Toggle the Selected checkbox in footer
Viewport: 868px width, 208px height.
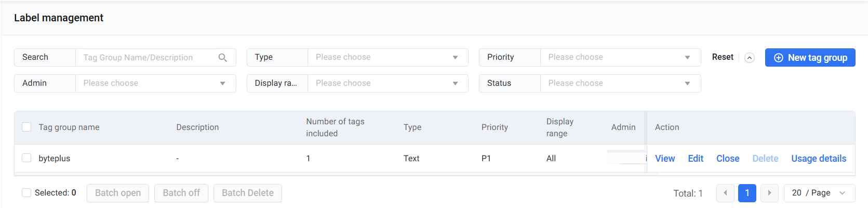[26, 193]
